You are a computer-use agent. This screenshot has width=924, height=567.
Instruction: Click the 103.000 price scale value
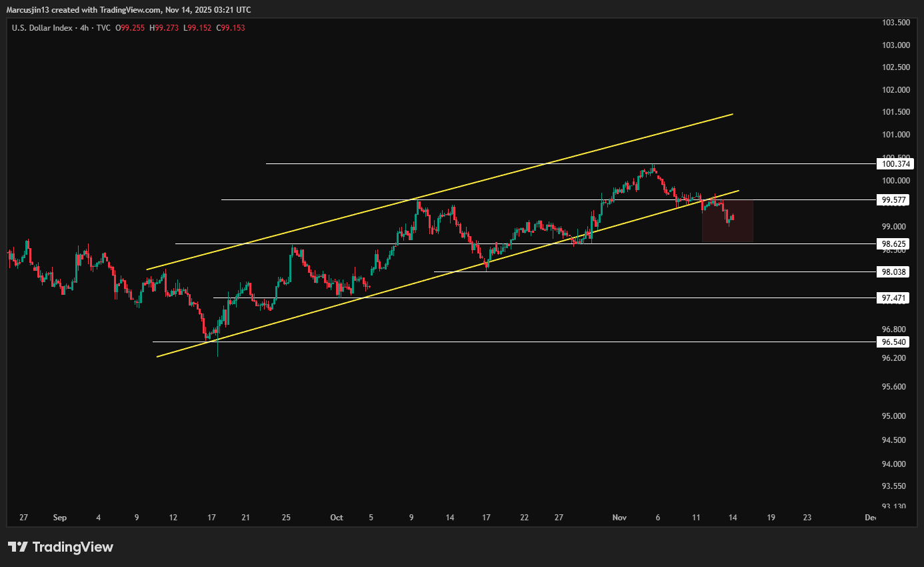[895, 45]
